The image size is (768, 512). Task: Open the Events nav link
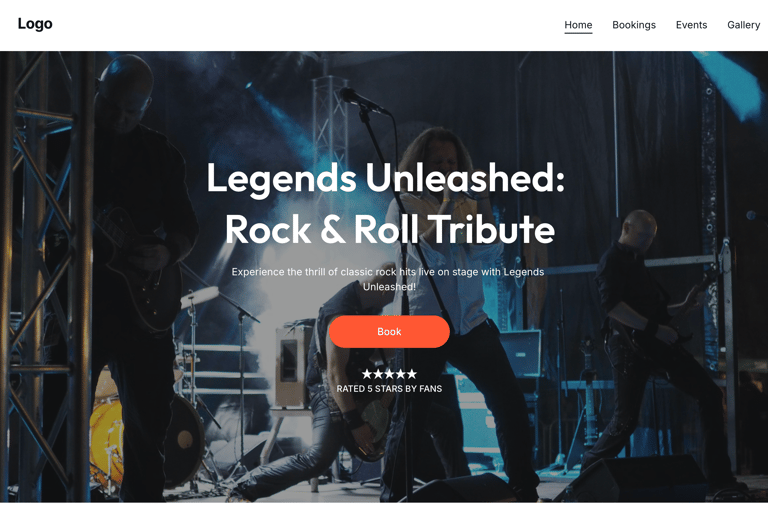[x=691, y=25]
